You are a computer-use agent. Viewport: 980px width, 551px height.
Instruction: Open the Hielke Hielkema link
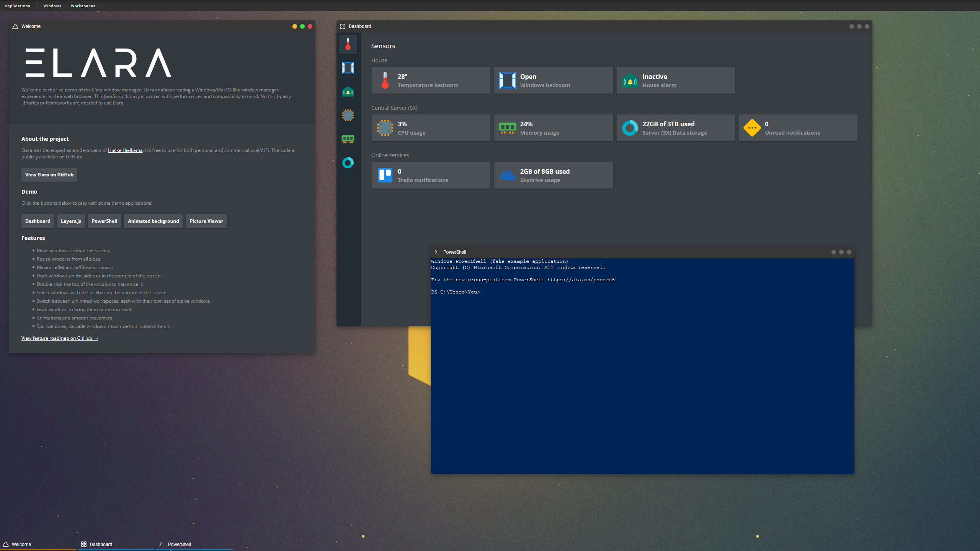pos(125,150)
